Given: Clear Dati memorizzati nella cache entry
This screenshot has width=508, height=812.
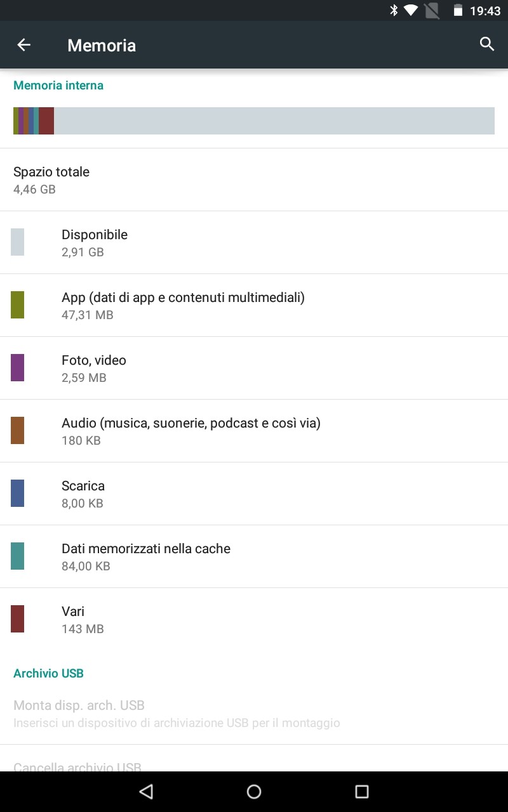Looking at the screenshot, I should 254,556.
